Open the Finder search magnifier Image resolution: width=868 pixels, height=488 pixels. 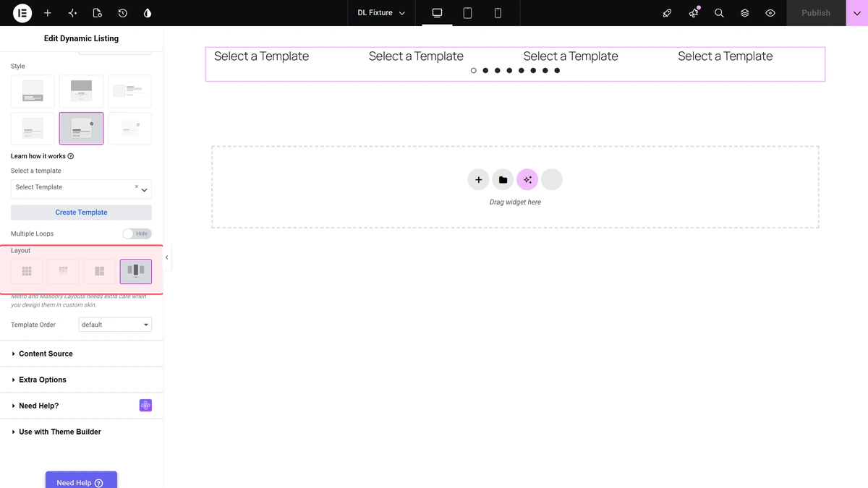pos(719,13)
